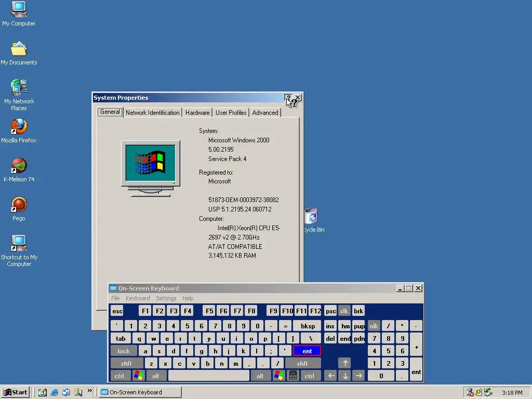Click the Start button

pyautogui.click(x=15, y=392)
